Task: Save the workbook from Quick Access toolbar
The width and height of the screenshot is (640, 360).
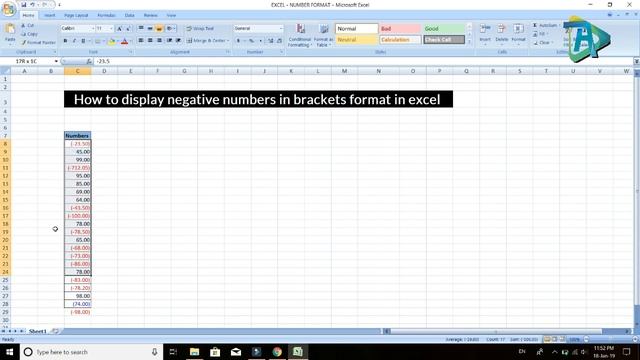Action: (x=24, y=5)
